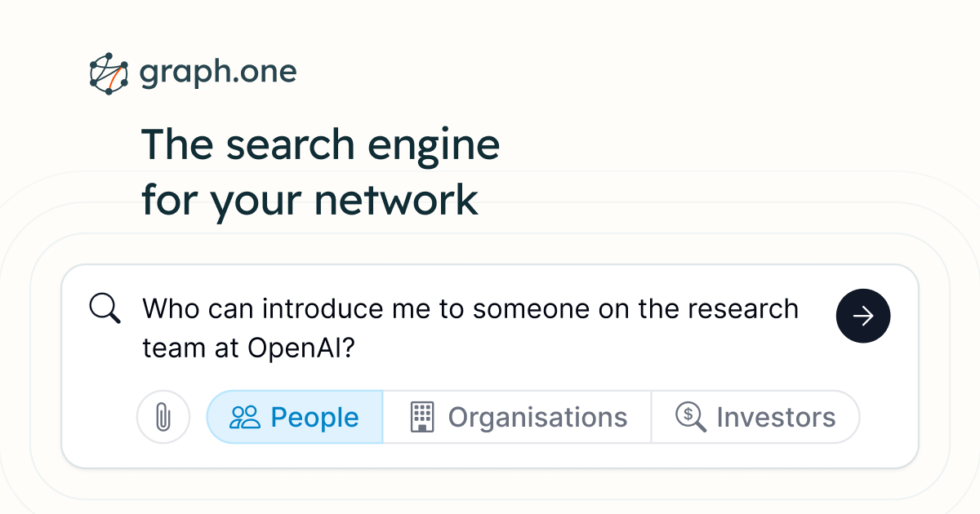
Task: Switch the filter to Organisations
Action: click(517, 417)
